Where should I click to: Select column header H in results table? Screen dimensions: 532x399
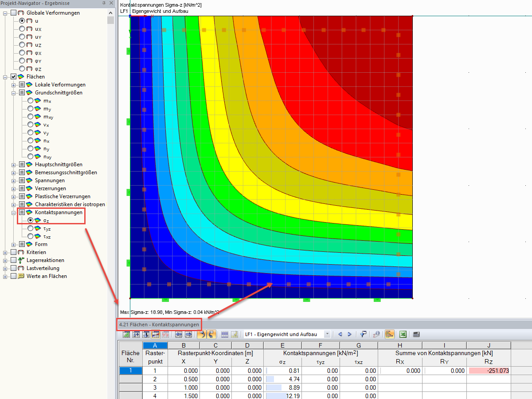400,345
